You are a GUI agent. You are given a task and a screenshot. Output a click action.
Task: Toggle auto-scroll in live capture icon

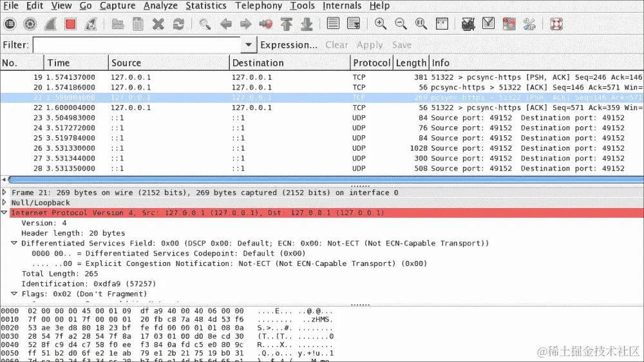(x=354, y=24)
